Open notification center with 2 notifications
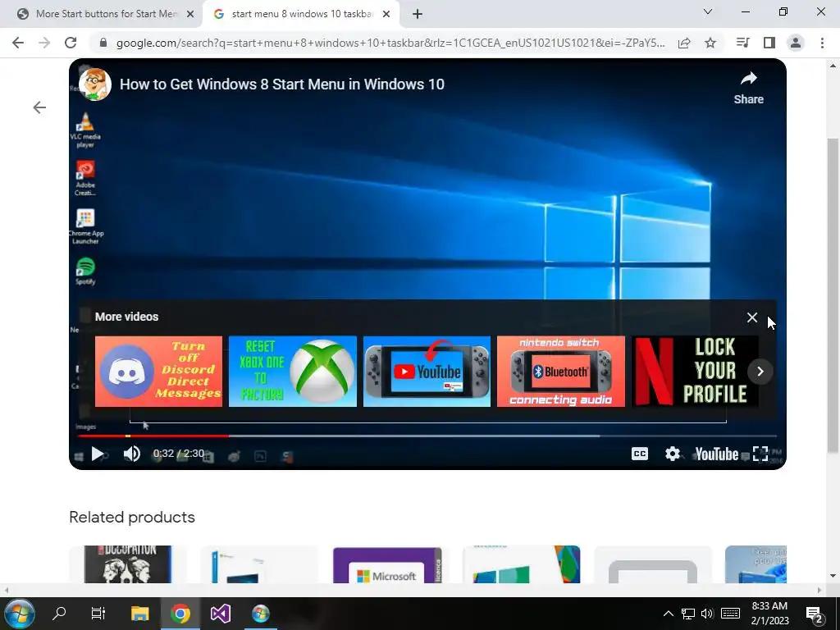840x630 pixels. point(815,614)
